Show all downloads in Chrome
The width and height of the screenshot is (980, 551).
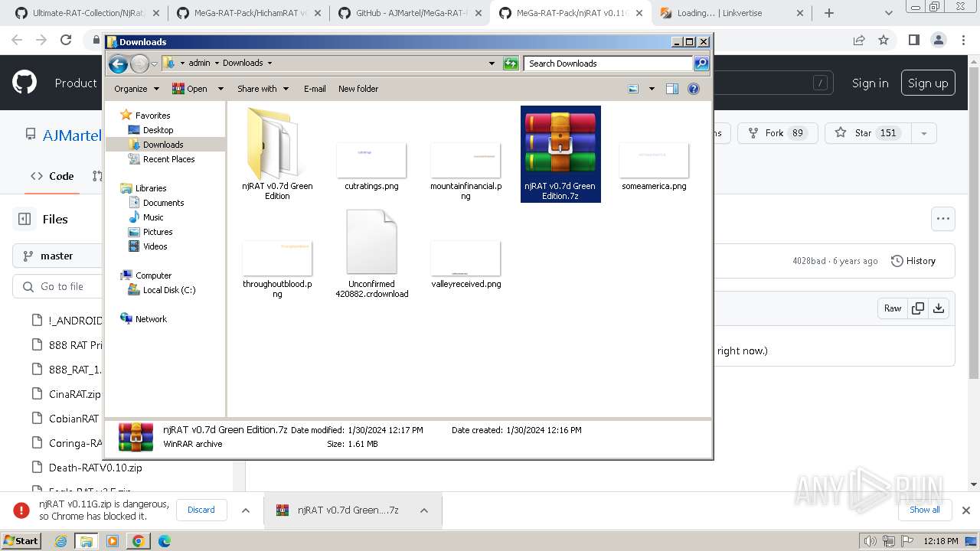coord(924,510)
